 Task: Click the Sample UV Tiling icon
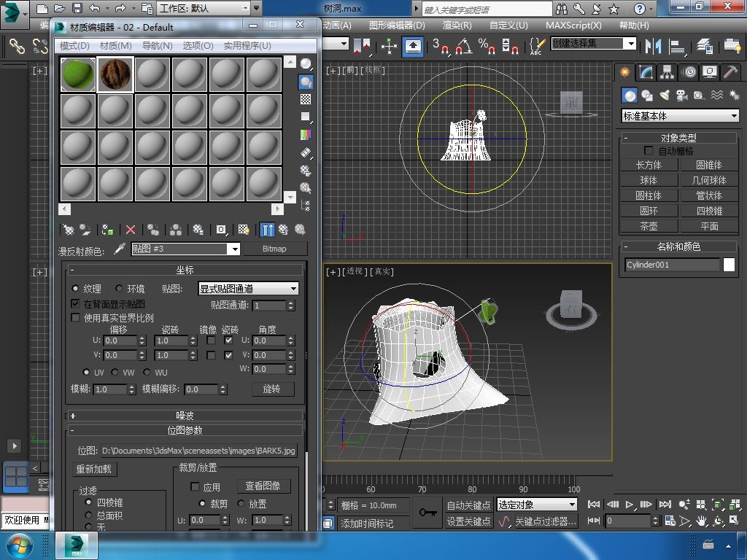tap(306, 117)
